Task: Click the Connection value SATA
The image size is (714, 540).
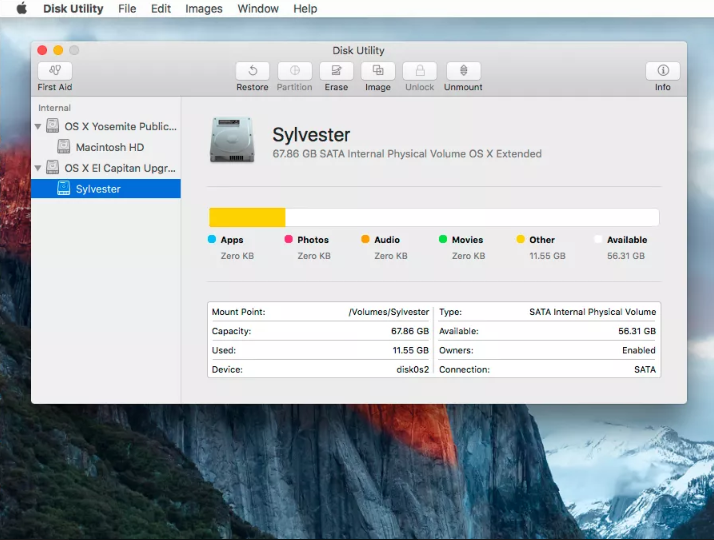Action: tap(645, 369)
